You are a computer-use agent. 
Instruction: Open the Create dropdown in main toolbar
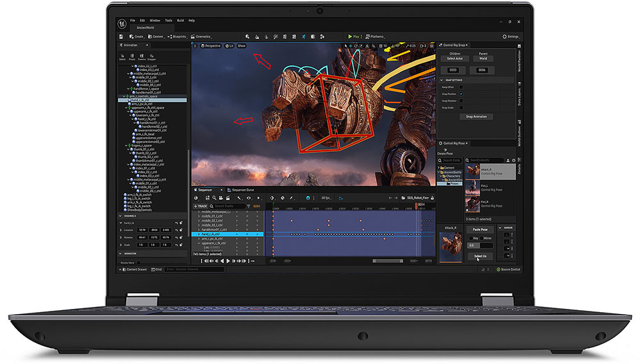coord(137,37)
